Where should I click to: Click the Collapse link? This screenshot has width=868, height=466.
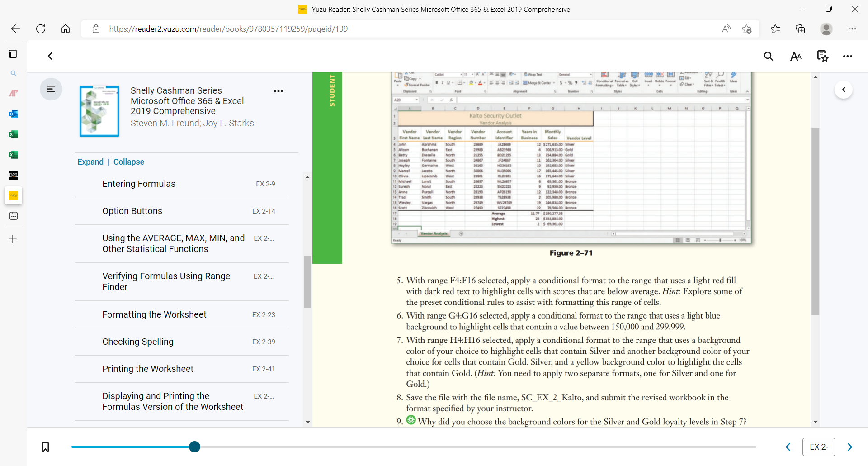point(129,162)
